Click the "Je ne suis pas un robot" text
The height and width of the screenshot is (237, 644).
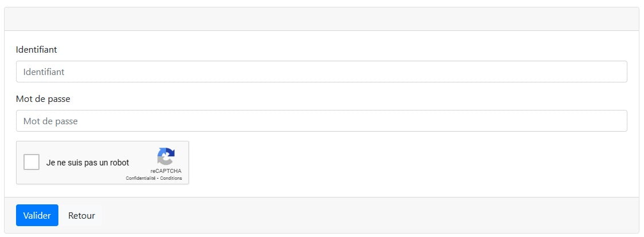pos(88,163)
